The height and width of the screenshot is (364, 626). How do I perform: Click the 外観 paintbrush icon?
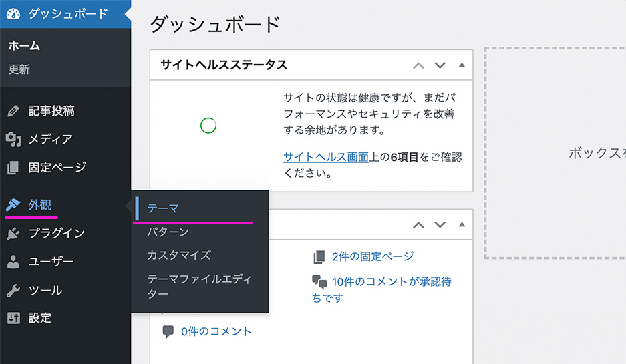click(x=13, y=205)
